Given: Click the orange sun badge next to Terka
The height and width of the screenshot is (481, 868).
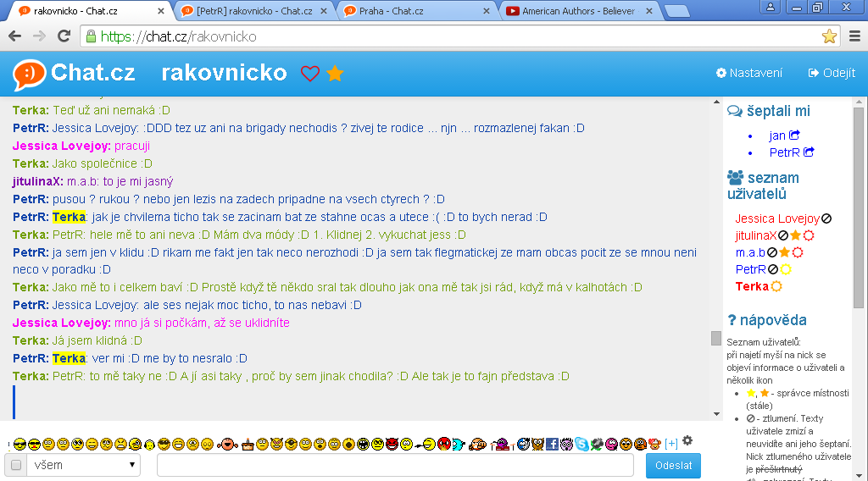Looking at the screenshot, I should pos(776,286).
